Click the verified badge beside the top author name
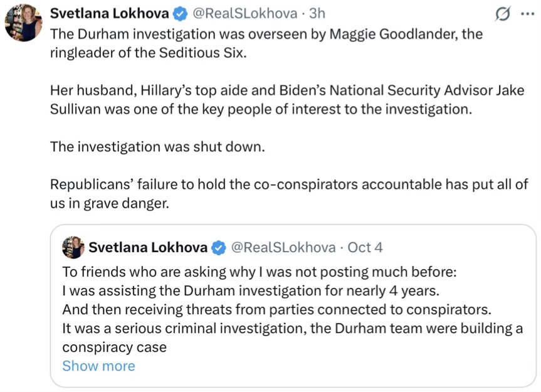This screenshot has width=541, height=392. click(x=180, y=13)
